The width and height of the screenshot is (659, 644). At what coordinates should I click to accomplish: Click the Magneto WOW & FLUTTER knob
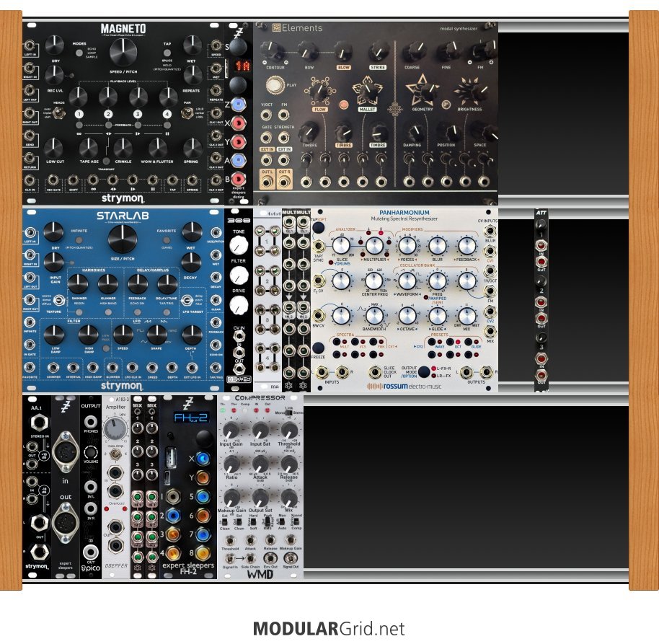[x=158, y=148]
